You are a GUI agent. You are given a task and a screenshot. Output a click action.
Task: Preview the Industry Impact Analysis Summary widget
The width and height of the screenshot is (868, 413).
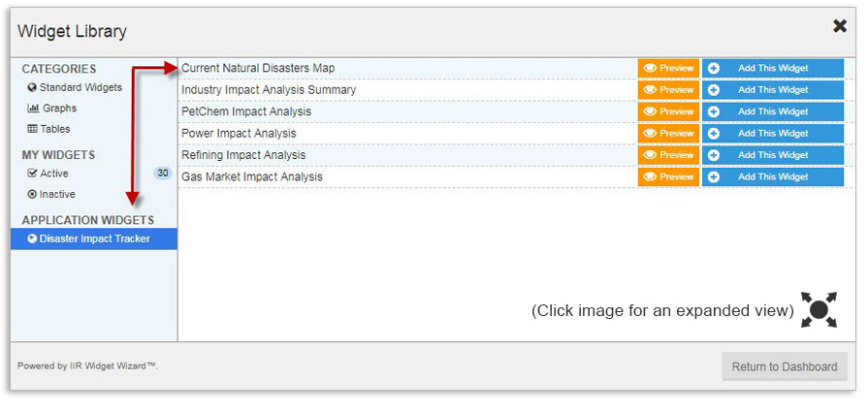[668, 90]
